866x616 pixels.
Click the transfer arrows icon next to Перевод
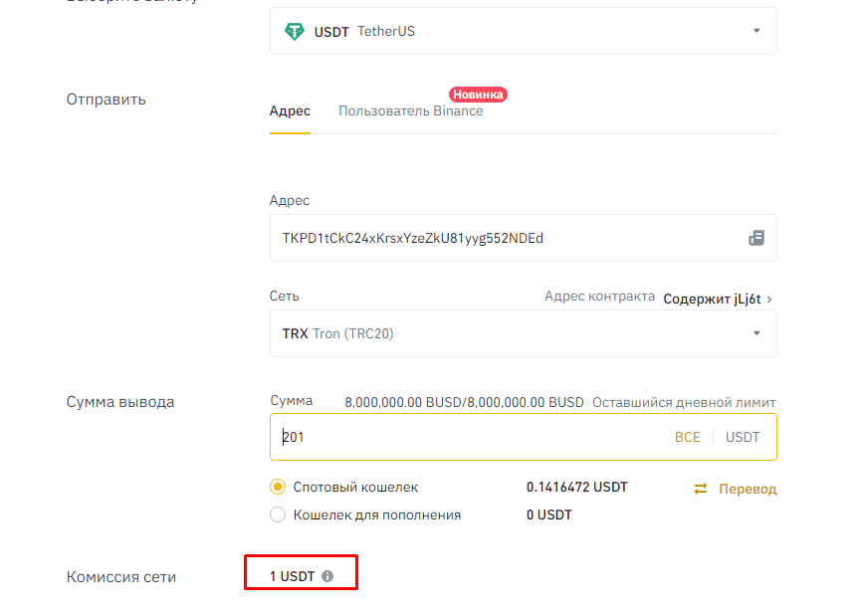tap(701, 489)
